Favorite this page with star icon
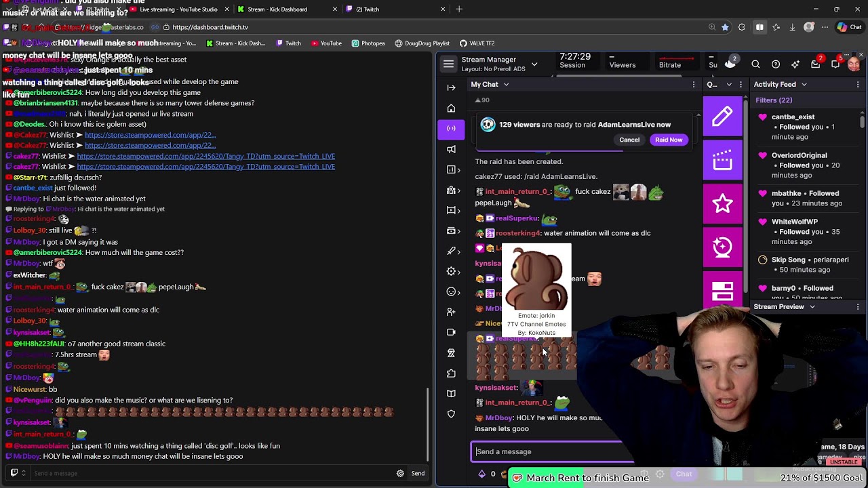868x488 pixels. click(x=725, y=27)
